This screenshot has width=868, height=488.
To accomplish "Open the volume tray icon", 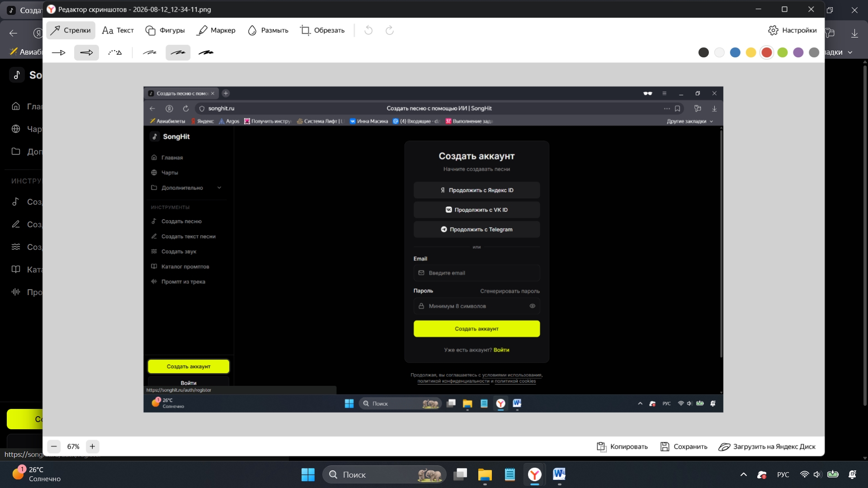I will 817,474.
